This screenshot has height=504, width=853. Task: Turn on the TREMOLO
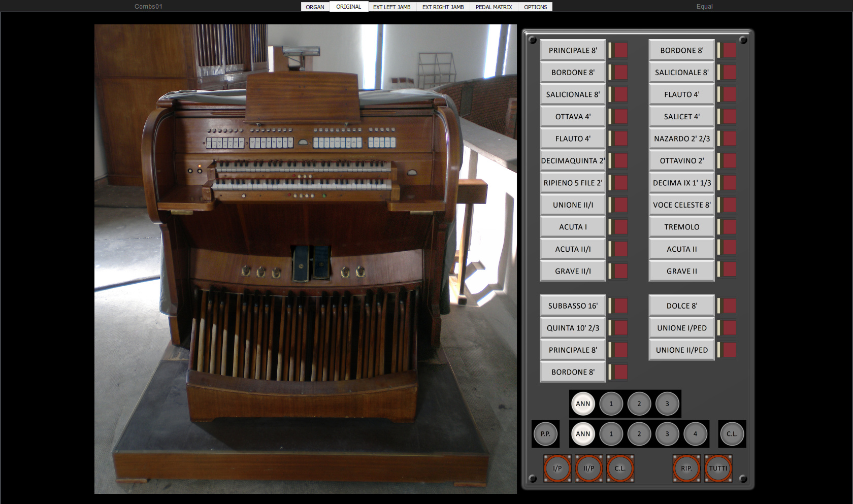[x=681, y=227]
